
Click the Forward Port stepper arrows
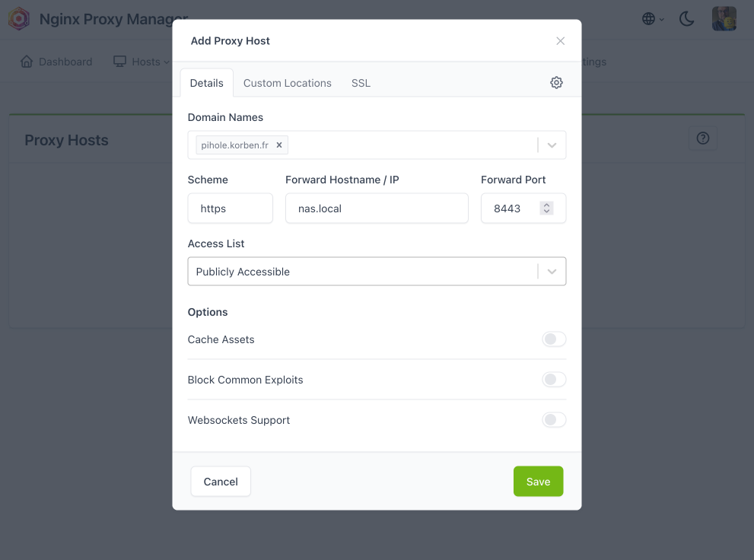click(x=546, y=208)
